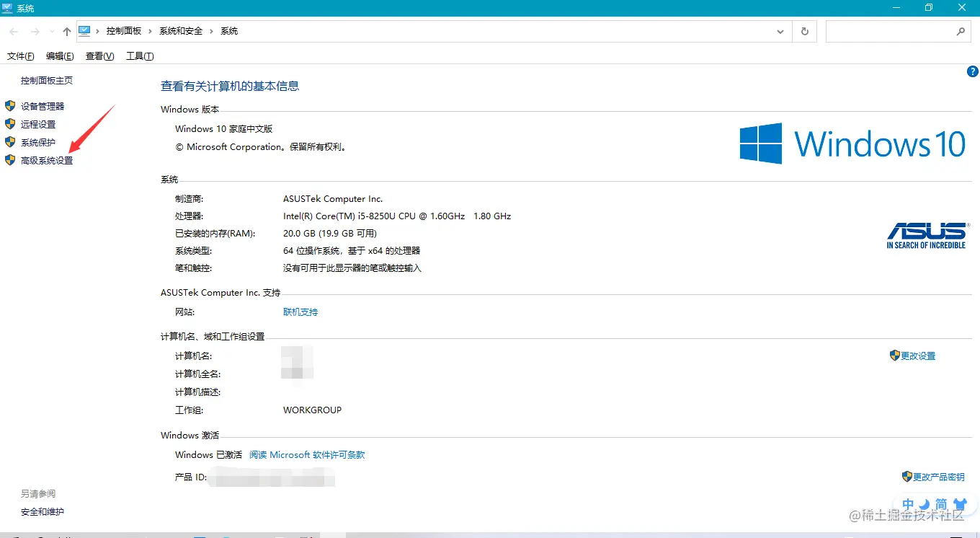Image resolution: width=980 pixels, height=538 pixels.
Task: Restore down the window
Action: click(929, 8)
